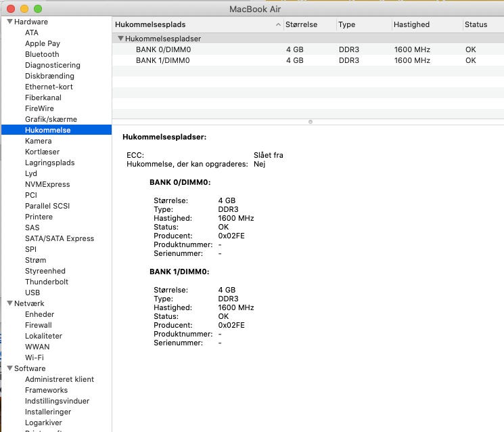This screenshot has height=432, width=504.
Task: Select Bluetooth in the sidebar
Action: (x=42, y=54)
